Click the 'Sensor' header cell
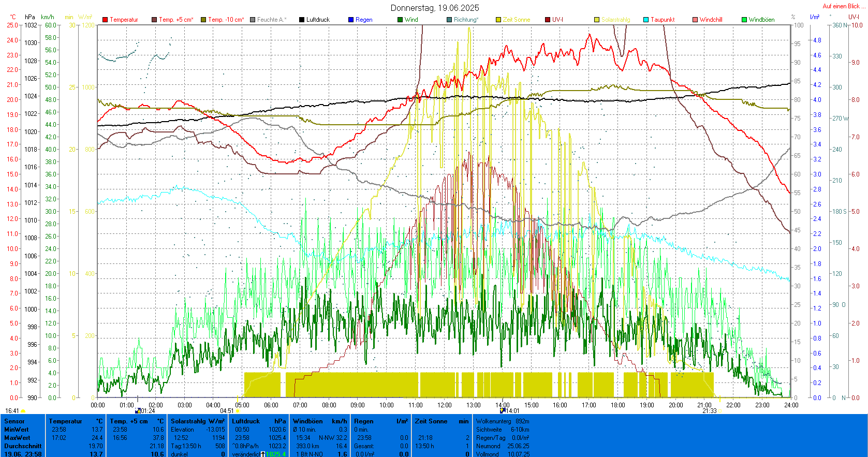868x457 pixels. coord(14,421)
